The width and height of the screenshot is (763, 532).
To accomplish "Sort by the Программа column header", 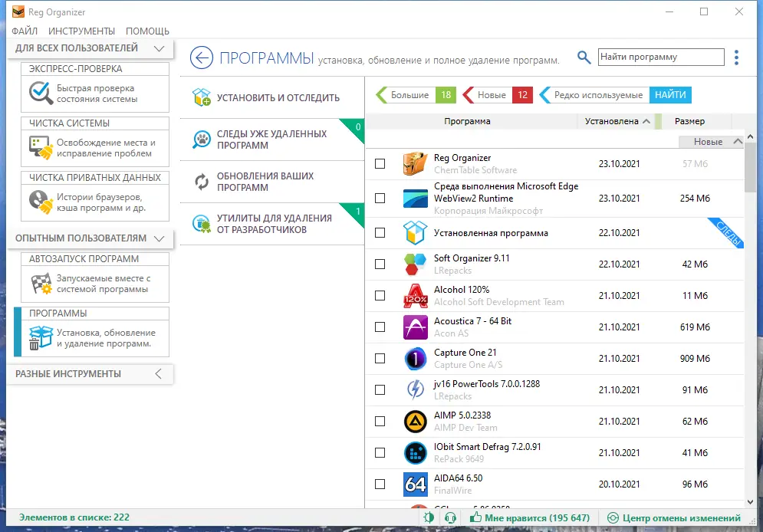I will coord(467,121).
